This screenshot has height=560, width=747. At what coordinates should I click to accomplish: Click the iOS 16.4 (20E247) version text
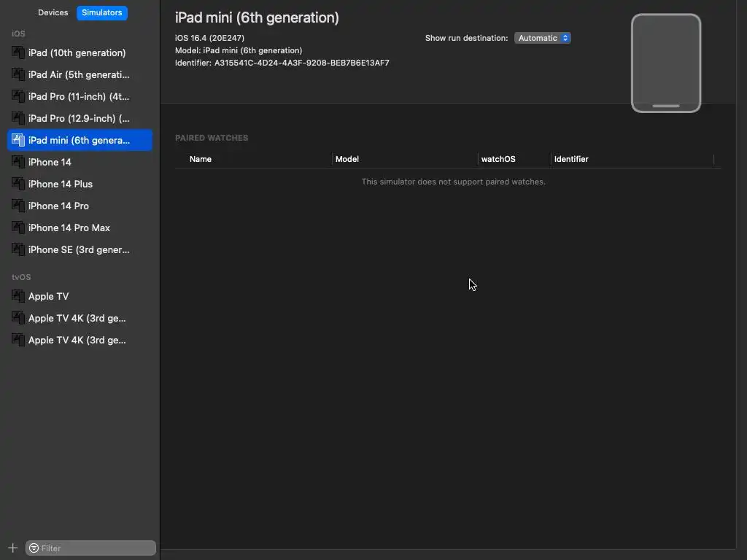[x=209, y=38]
